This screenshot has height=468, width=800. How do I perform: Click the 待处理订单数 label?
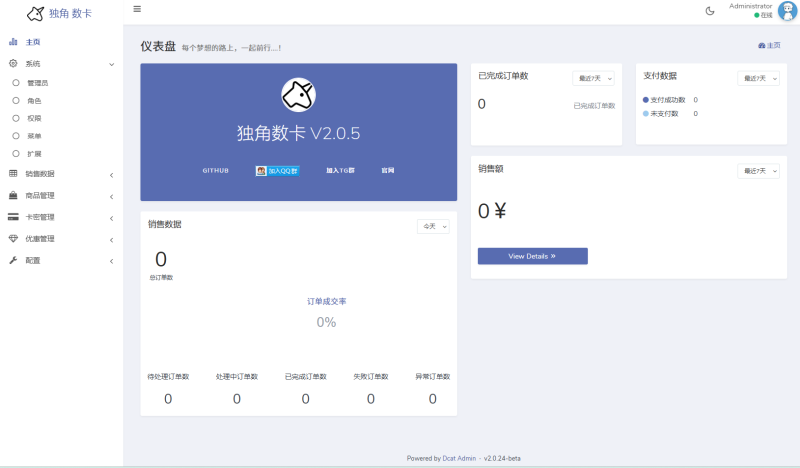point(168,377)
